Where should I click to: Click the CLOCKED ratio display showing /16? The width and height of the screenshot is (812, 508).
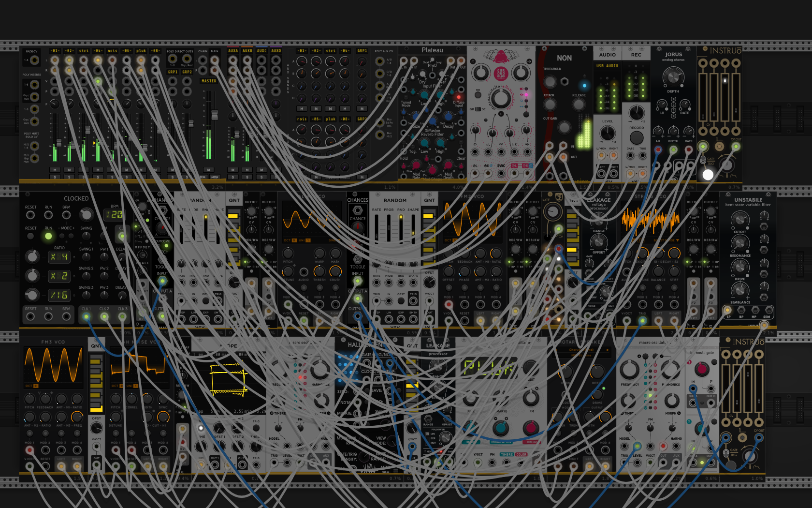pos(59,295)
